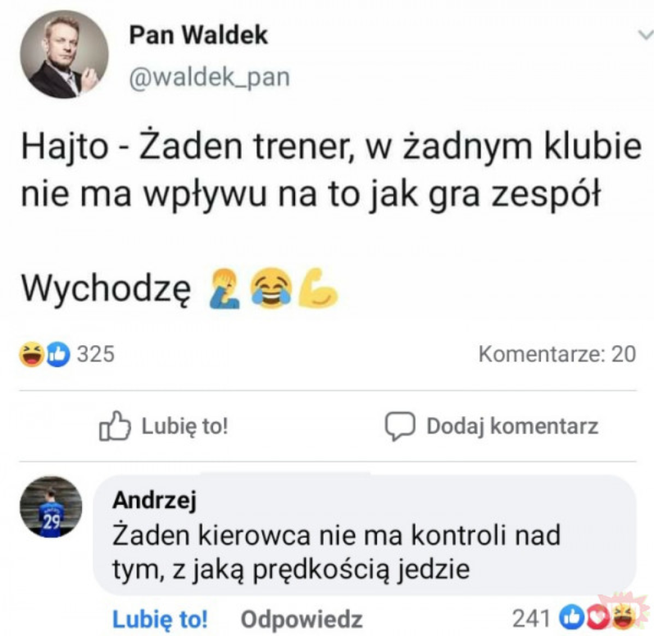Click the haha reaction icon on the comment
The image size is (654, 636).
(624, 618)
